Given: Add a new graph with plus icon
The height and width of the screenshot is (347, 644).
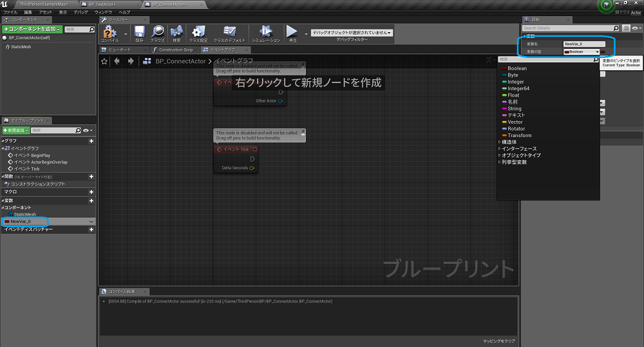Looking at the screenshot, I should coord(91,141).
